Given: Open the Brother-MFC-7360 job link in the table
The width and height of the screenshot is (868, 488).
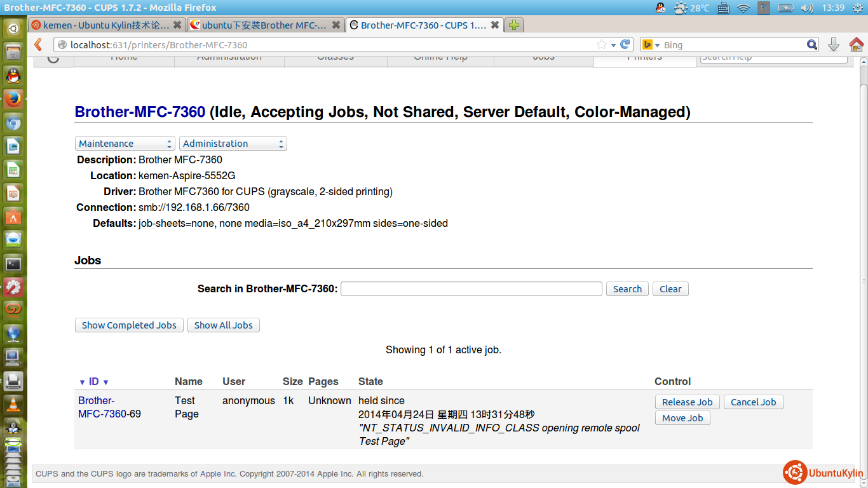Looking at the screenshot, I should point(102,407).
